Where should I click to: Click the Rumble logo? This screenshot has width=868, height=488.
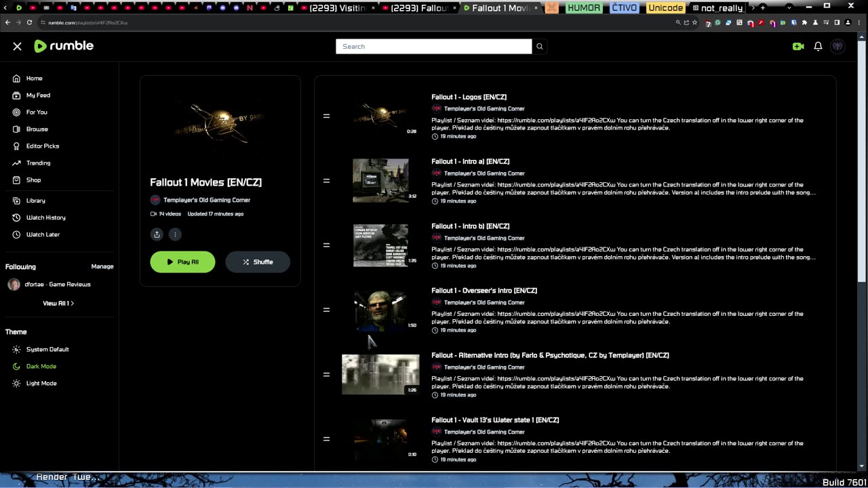(64, 46)
